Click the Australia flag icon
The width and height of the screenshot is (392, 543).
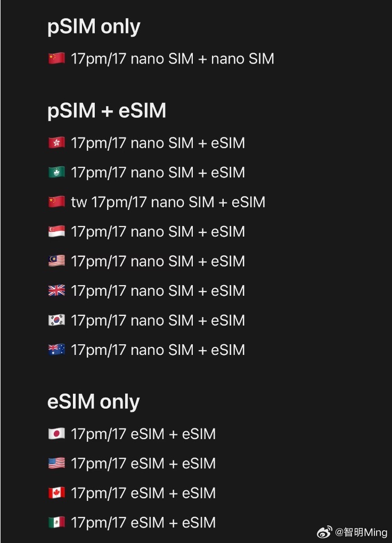[x=57, y=350]
